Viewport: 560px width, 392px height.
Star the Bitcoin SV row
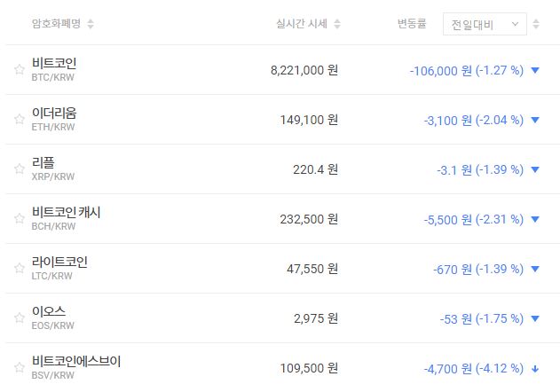tap(19, 367)
